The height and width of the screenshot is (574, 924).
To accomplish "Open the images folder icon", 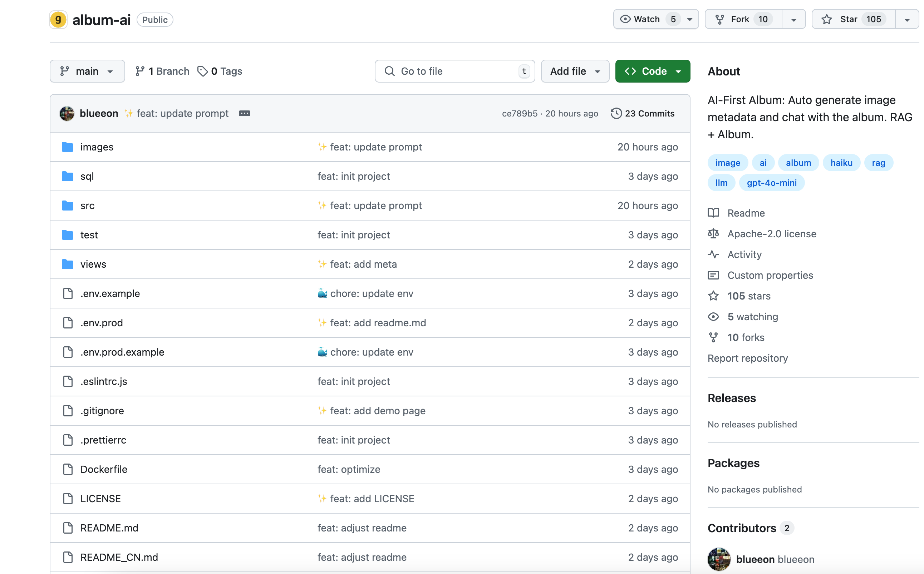I will pyautogui.click(x=68, y=147).
